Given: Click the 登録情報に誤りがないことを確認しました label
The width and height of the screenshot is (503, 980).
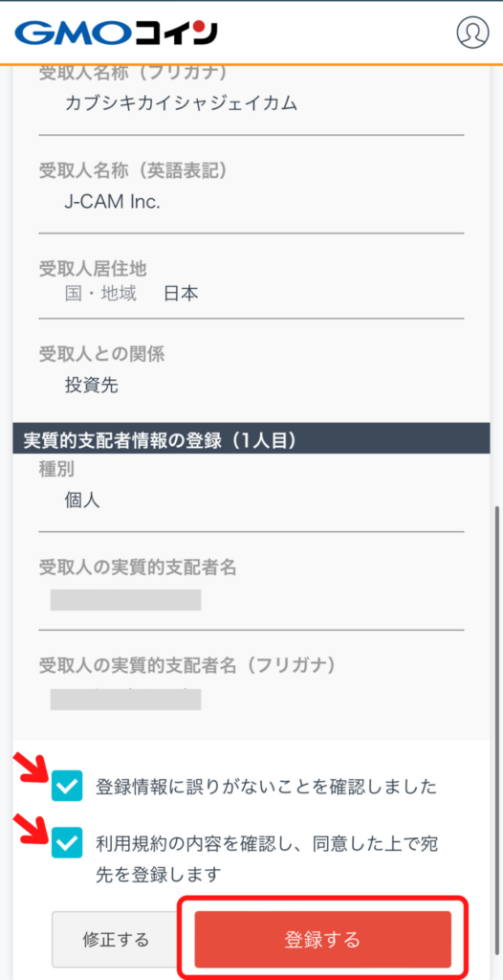Looking at the screenshot, I should (266, 787).
